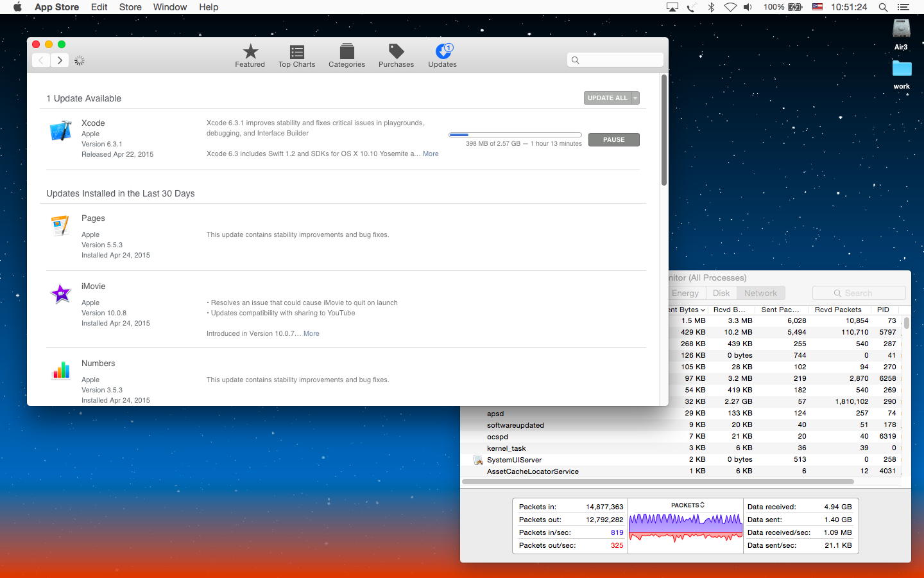
Task: Open Spotlight search in menu bar
Action: 883,7
